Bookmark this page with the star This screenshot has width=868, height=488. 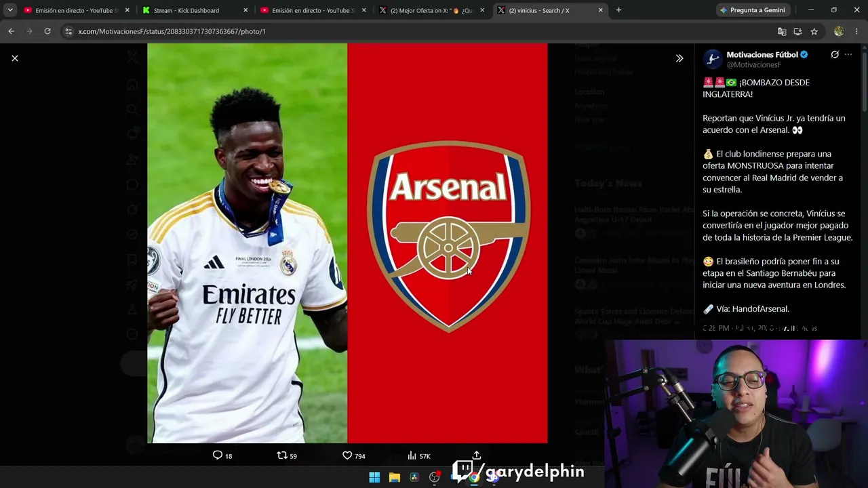814,31
